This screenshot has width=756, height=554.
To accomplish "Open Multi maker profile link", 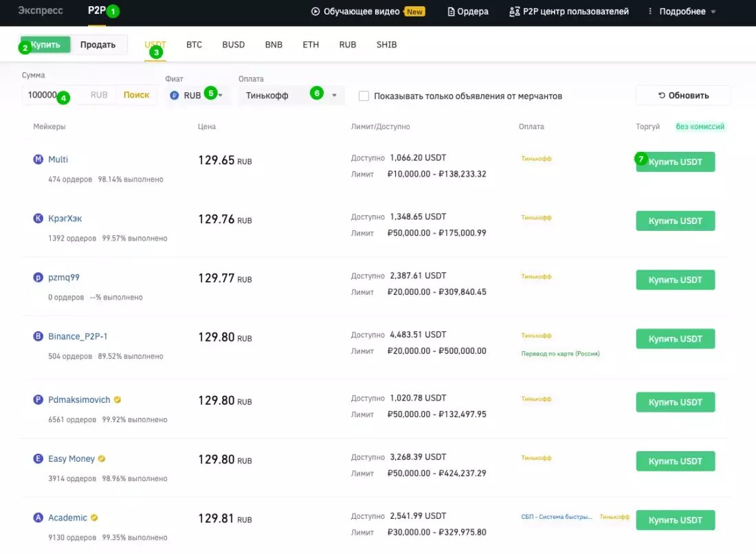I will pyautogui.click(x=58, y=159).
